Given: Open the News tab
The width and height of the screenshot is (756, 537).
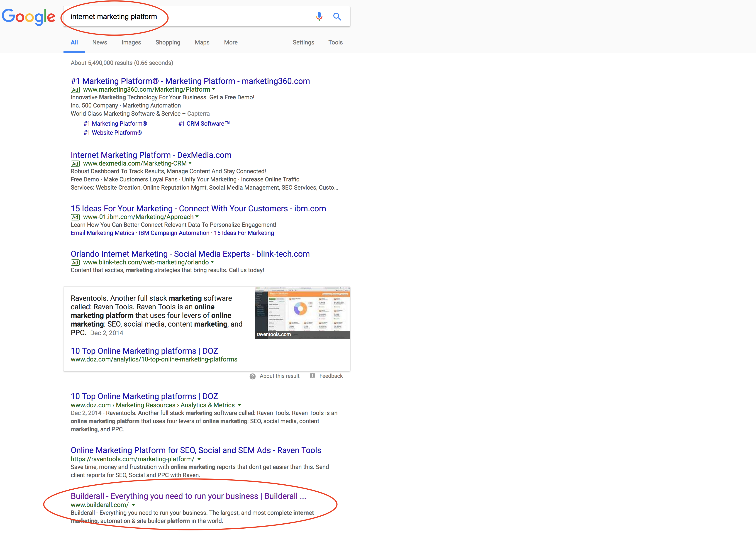Looking at the screenshot, I should coord(100,42).
